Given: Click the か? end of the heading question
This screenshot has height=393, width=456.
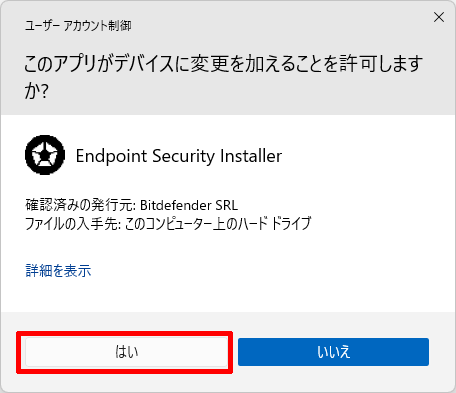Looking at the screenshot, I should 37,91.
